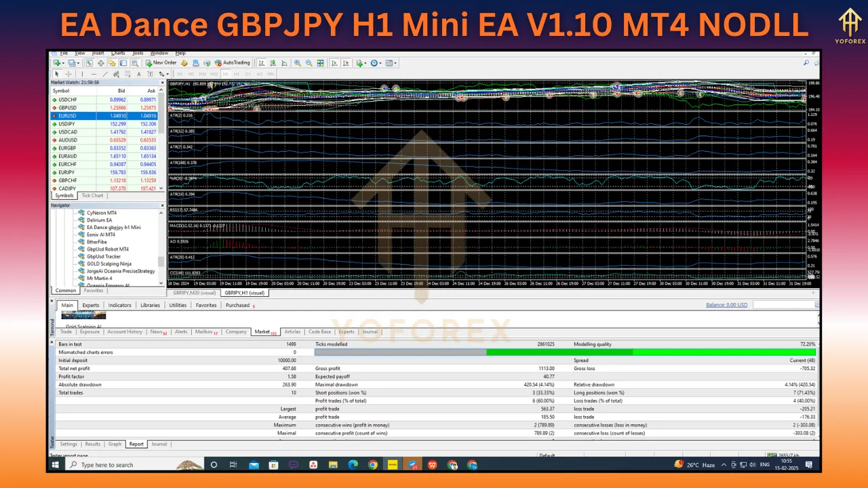This screenshot has width=868, height=488.
Task: Select Mr Martin 4 in Navigator
Action: tap(100, 279)
